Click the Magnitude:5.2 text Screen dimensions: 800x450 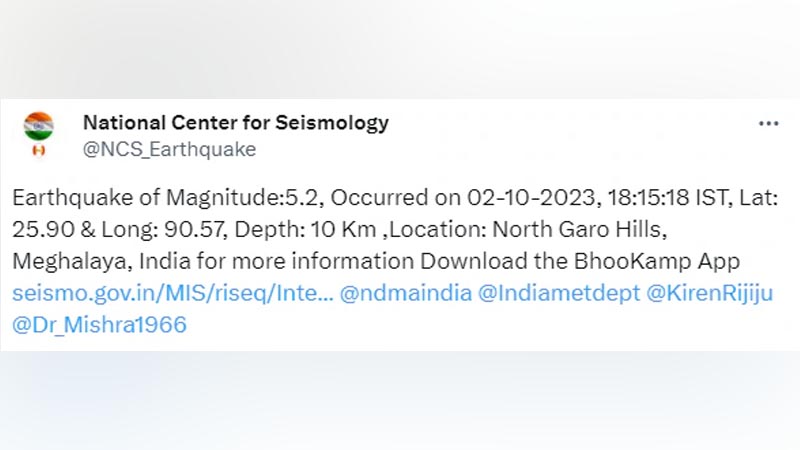point(244,197)
